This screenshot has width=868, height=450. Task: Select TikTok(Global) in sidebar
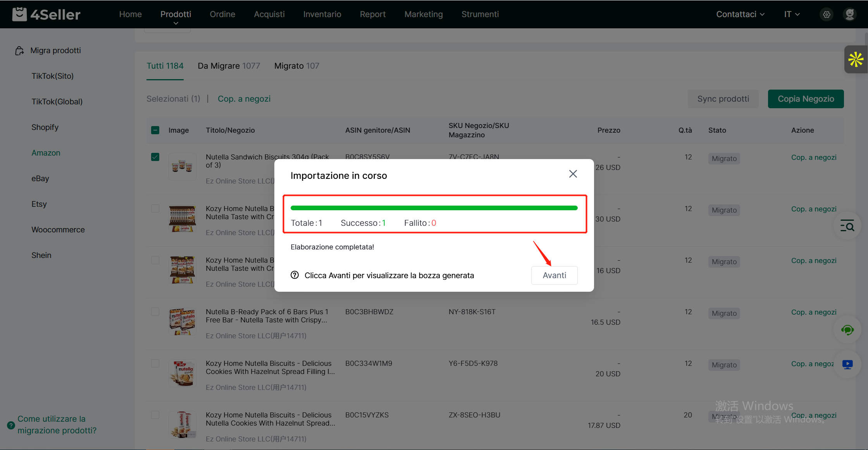[57, 102]
